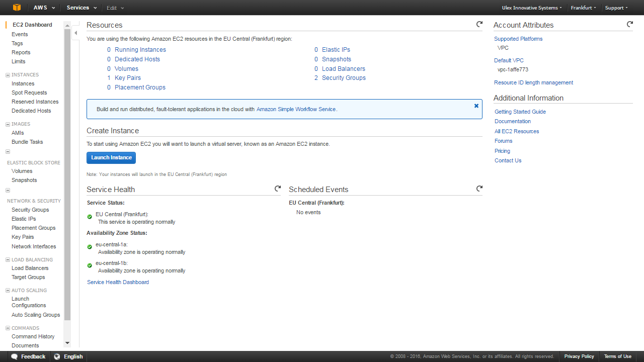Click the Key Pairs resource link

[x=128, y=78]
